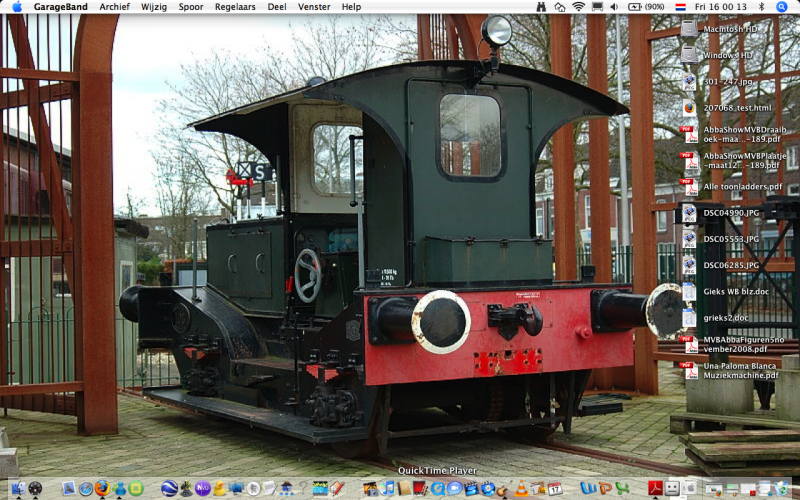Open the Trash in the Dock
800x500 pixels.
(781, 489)
